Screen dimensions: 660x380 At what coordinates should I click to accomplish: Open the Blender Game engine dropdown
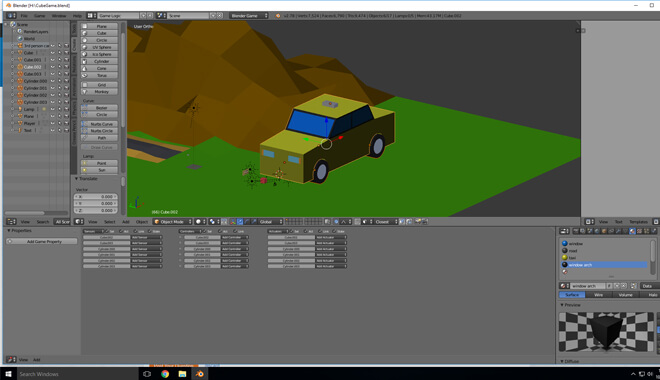click(249, 16)
